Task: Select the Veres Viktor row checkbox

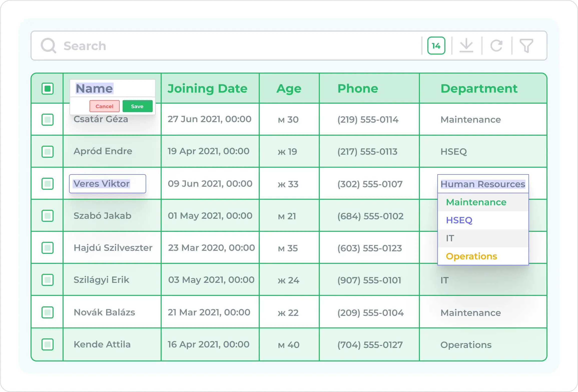Action: [48, 184]
